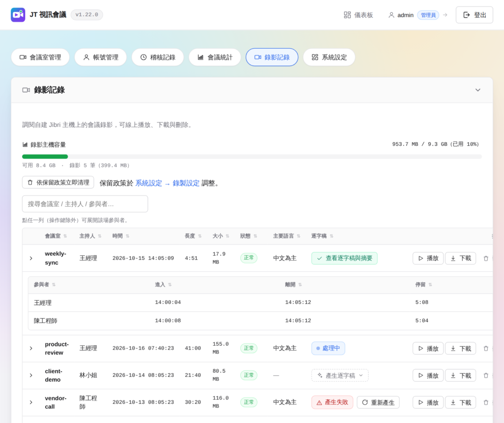Sort by 逐字稿 column

[322, 236]
